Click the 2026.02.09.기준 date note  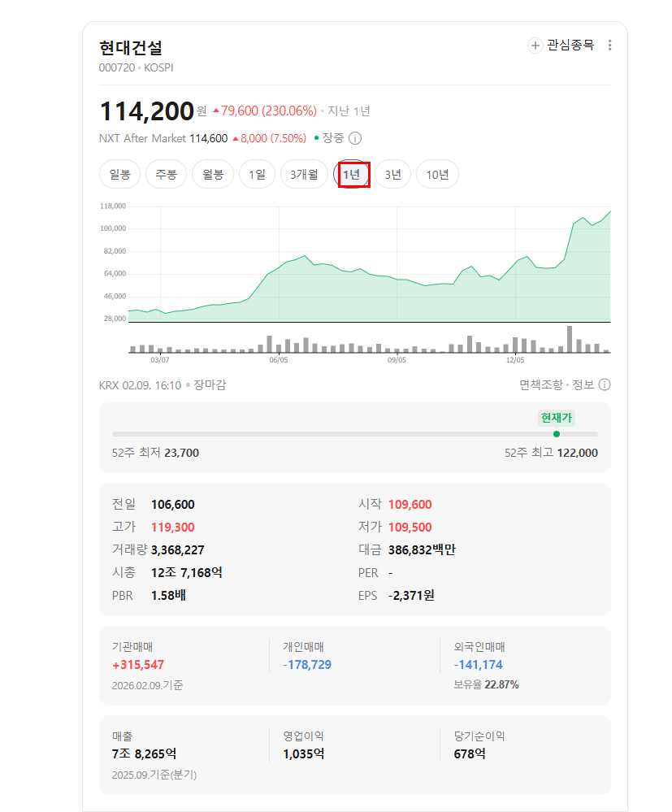click(x=148, y=685)
